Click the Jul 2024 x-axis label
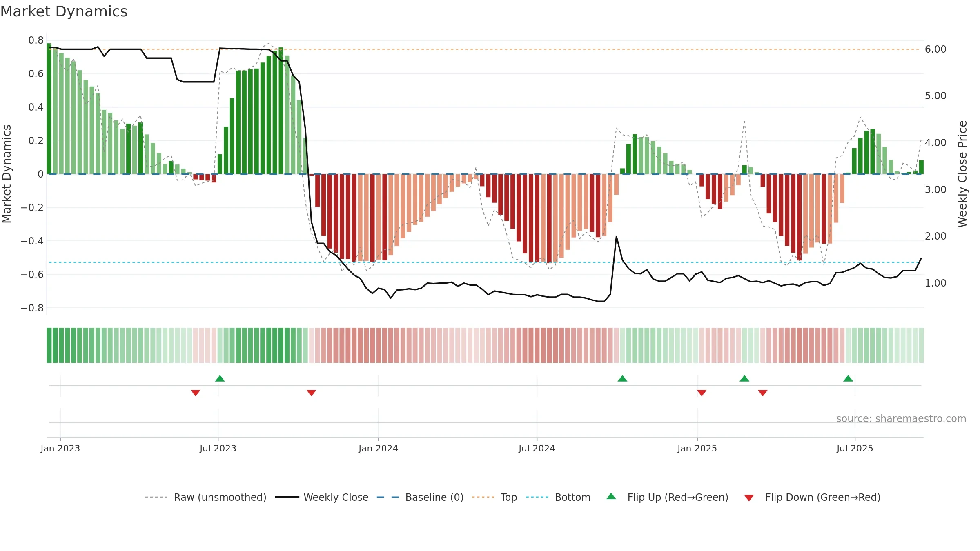The width and height of the screenshot is (980, 551). 537,448
